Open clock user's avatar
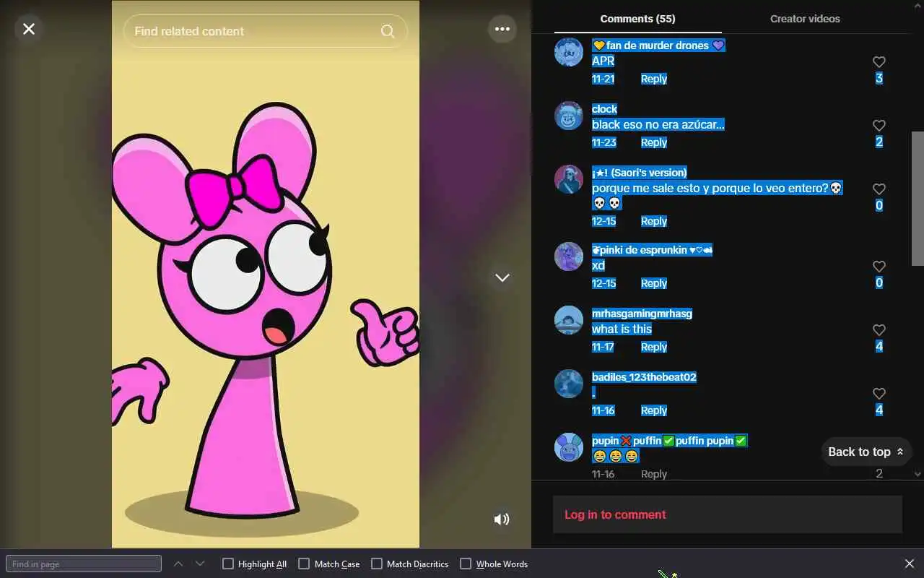Image resolution: width=924 pixels, height=578 pixels. [569, 116]
